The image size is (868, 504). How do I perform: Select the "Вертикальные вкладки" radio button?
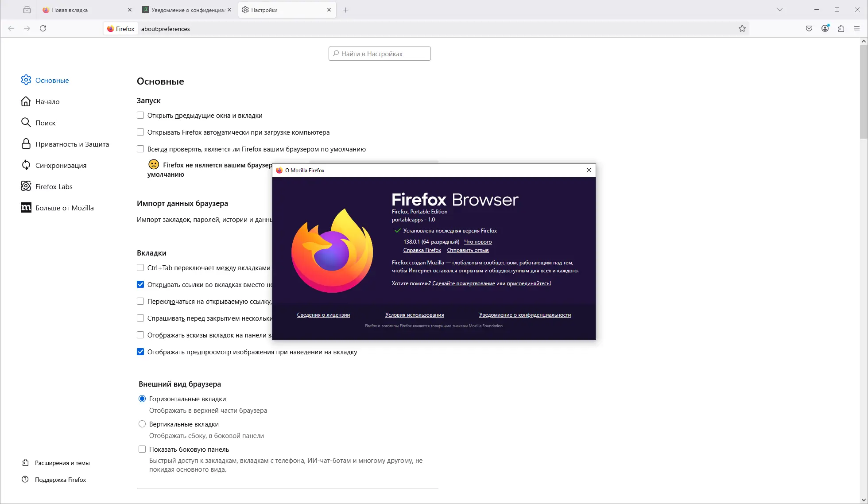coord(142,424)
